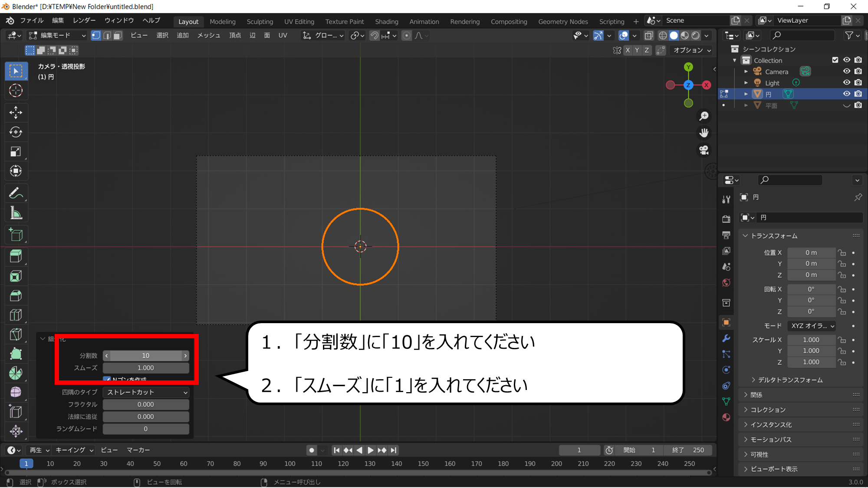The image size is (868, 488).
Task: Click the 分割数 increment arrow
Action: pos(186,356)
